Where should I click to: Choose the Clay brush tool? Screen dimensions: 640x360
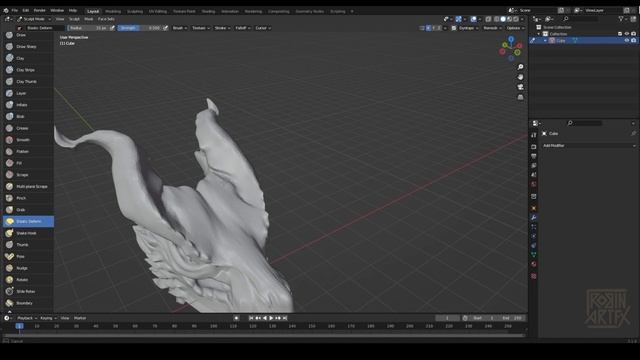tap(28, 58)
